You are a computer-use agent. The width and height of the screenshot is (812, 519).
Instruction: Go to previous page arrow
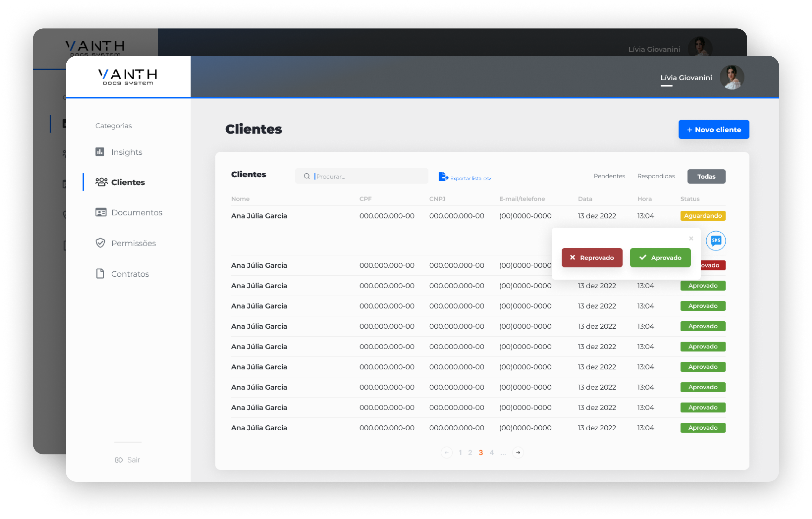[447, 452]
